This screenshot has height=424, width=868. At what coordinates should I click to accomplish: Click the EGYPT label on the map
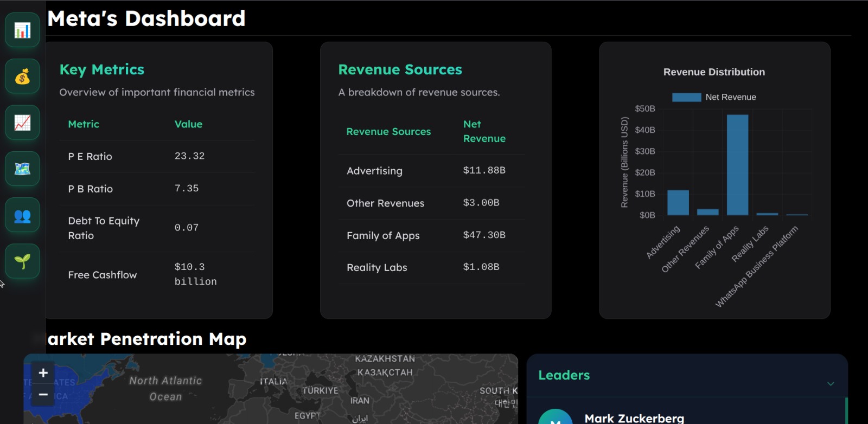click(x=307, y=416)
